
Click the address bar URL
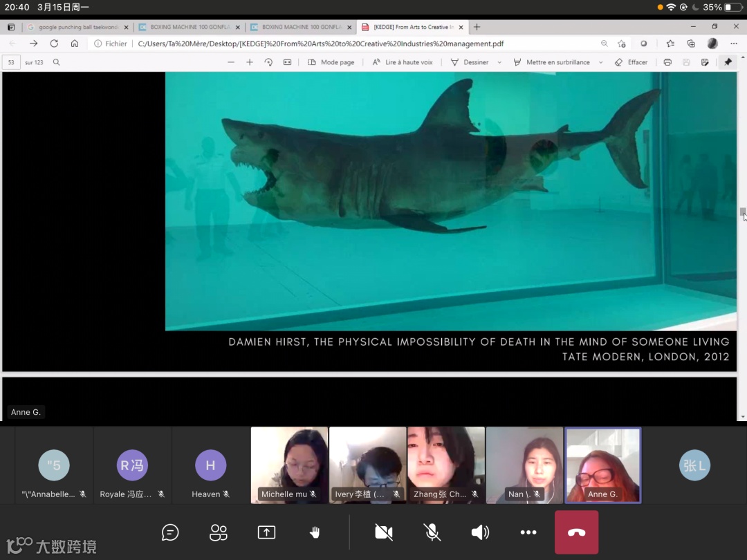321,44
